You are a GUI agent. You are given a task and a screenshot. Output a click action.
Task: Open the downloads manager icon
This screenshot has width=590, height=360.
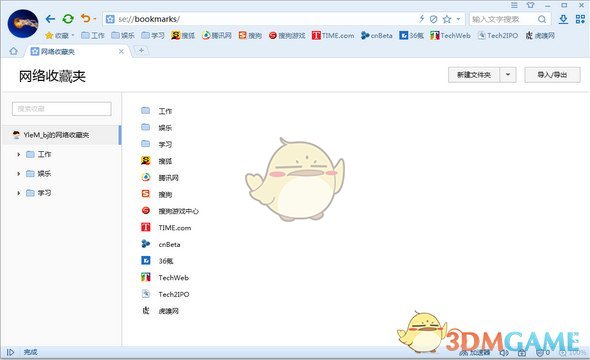563,19
